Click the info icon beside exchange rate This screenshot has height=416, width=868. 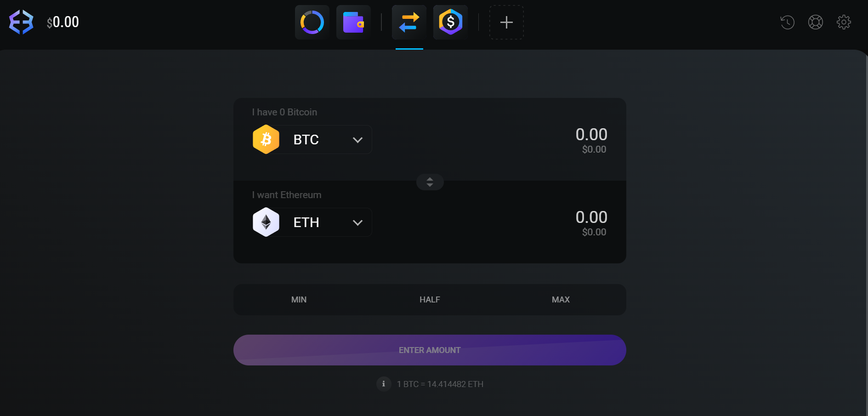(x=384, y=384)
